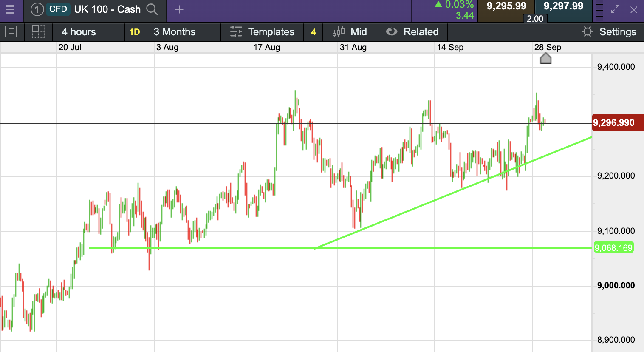Expand the chart to full screen
Screen dimensions: 644x352
click(x=615, y=9)
